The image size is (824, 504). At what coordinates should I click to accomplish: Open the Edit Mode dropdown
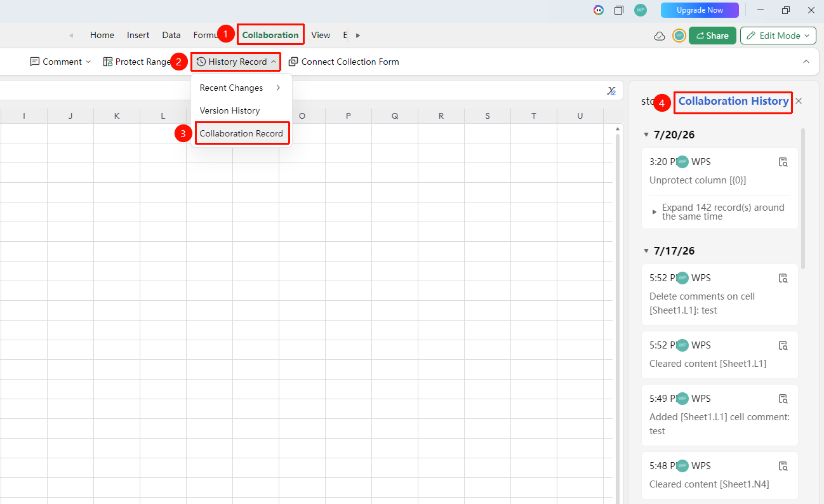778,36
